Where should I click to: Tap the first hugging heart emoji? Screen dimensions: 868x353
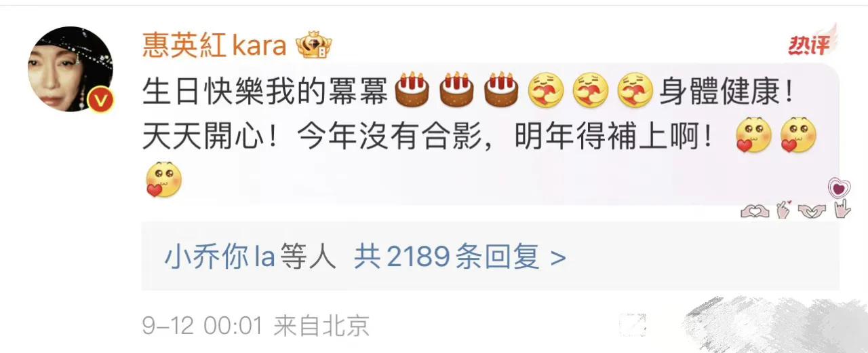(547, 90)
